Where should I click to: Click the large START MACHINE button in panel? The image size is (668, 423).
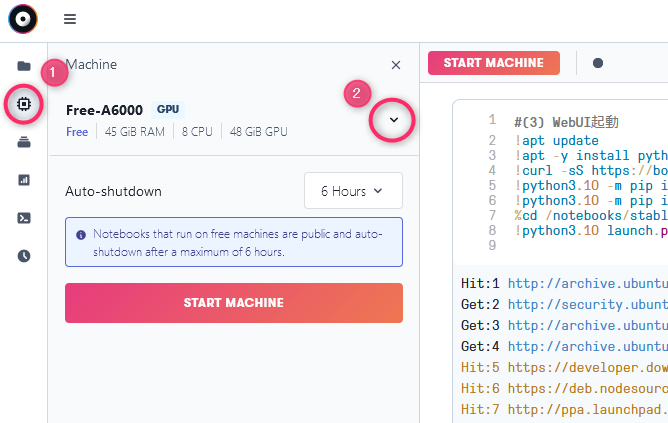click(x=234, y=303)
